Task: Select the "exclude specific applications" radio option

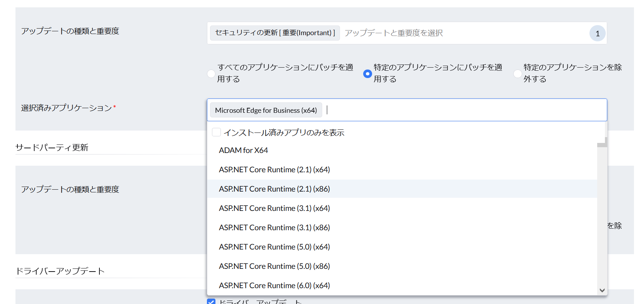Action: point(518,74)
